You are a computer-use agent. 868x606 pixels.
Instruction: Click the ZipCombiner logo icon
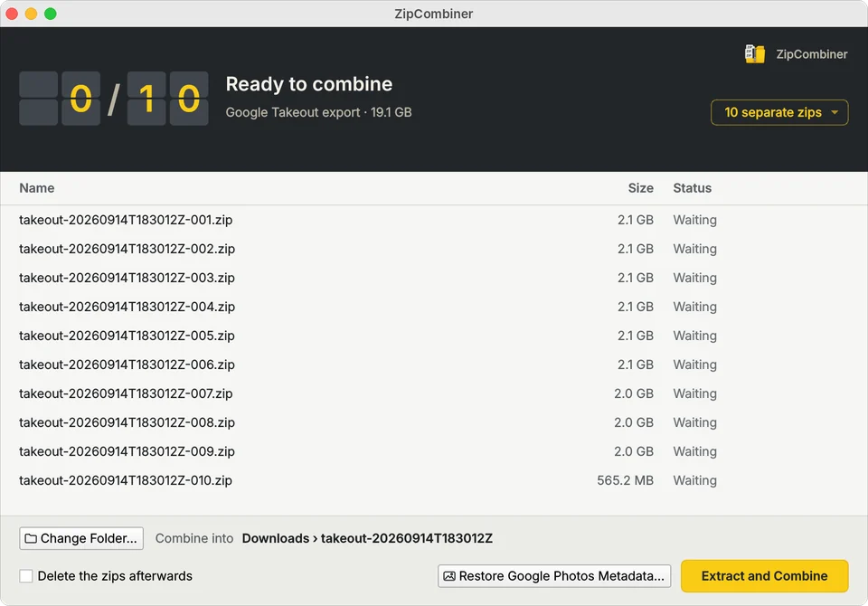pos(754,53)
